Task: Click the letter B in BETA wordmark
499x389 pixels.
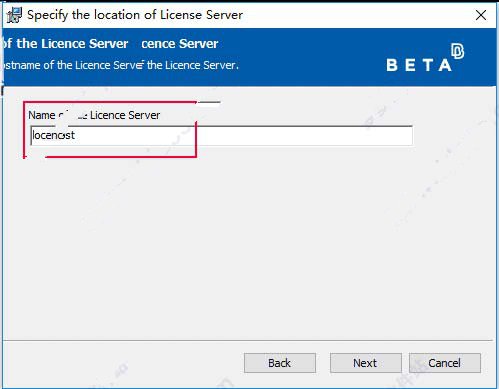Action: tap(392, 65)
